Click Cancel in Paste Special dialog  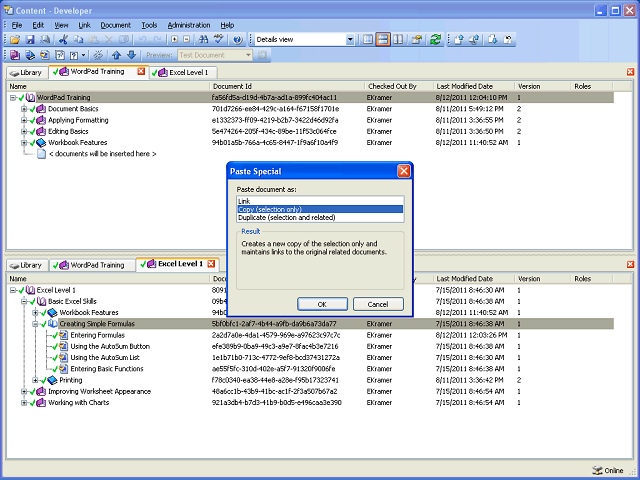[378, 304]
